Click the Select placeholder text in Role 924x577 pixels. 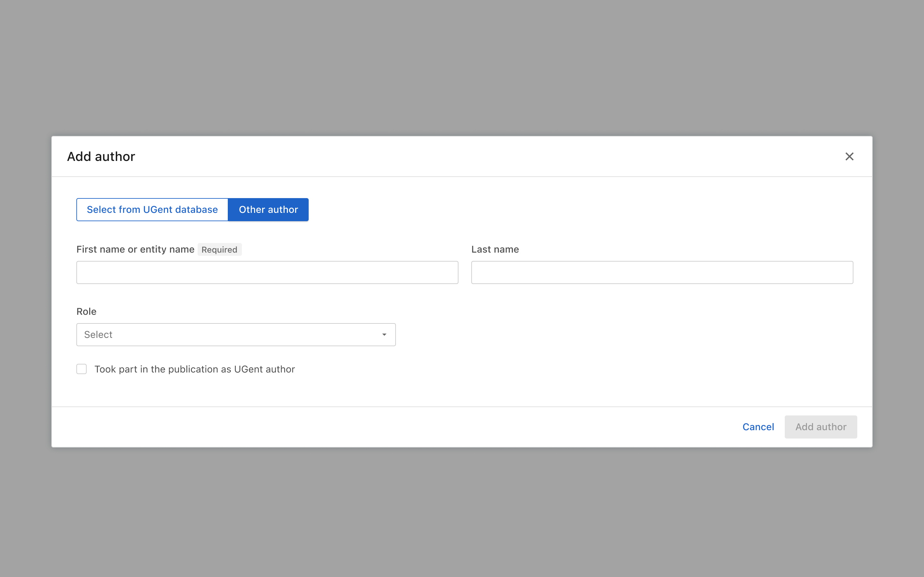coord(98,334)
